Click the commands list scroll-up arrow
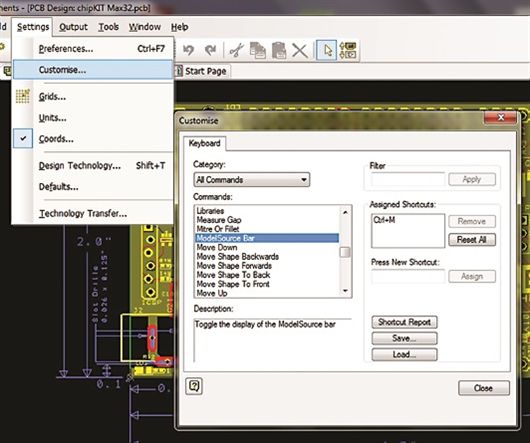 click(x=345, y=212)
